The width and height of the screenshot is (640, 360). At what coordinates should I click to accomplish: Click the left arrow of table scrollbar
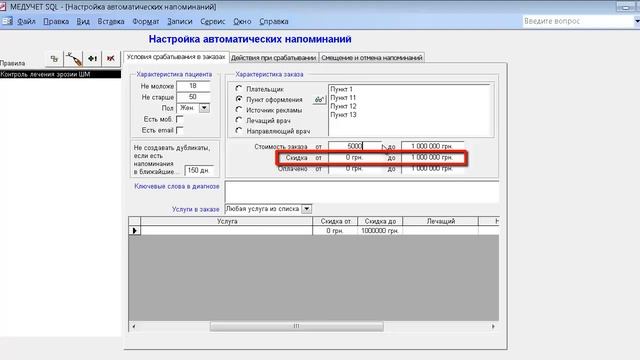133,326
